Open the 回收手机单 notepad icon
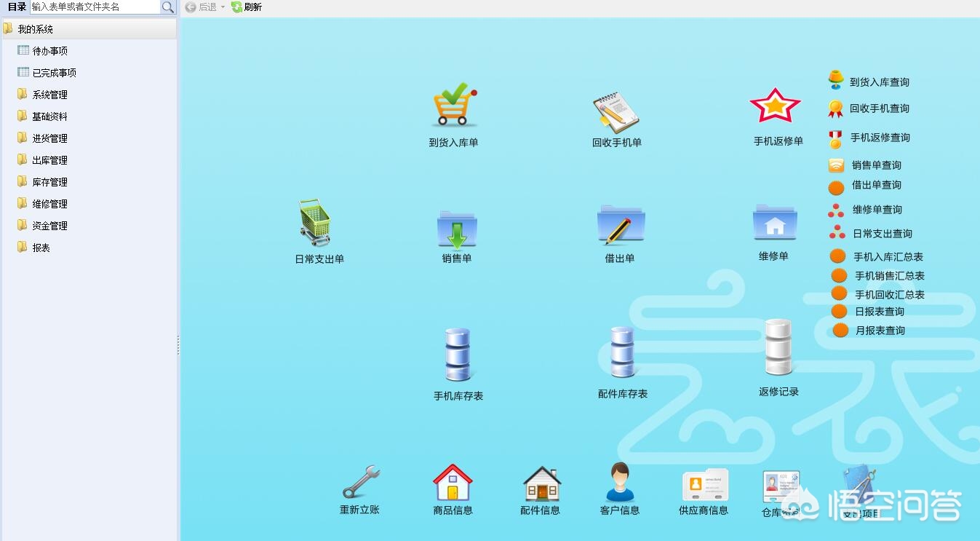Viewport: 980px width, 541px height. [x=616, y=111]
